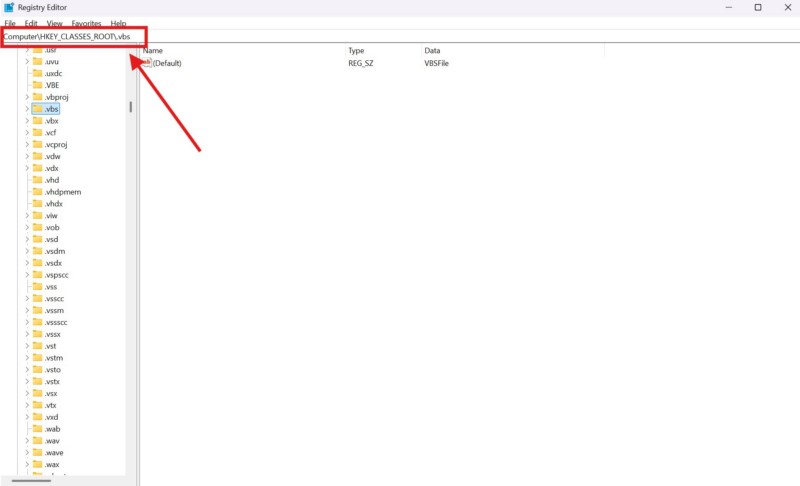Expand the .vst key
Image resolution: width=800 pixels, height=486 pixels.
pos(27,346)
